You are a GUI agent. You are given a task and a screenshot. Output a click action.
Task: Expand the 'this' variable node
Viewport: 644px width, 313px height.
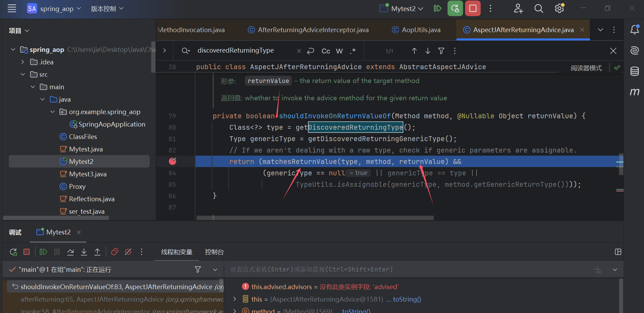coord(235,299)
